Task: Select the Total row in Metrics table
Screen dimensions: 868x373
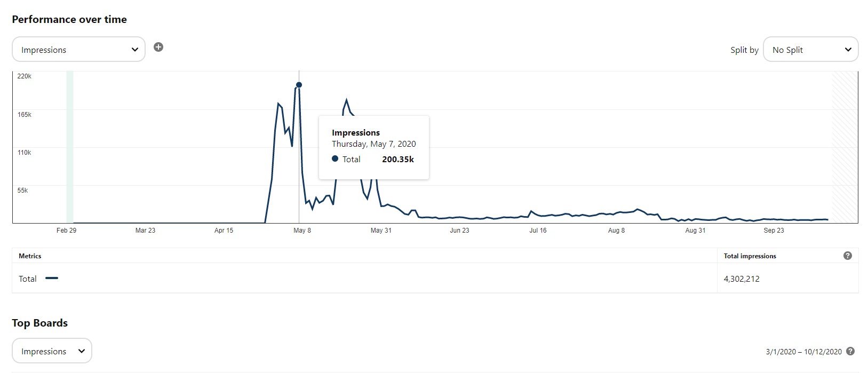Action: (435, 278)
